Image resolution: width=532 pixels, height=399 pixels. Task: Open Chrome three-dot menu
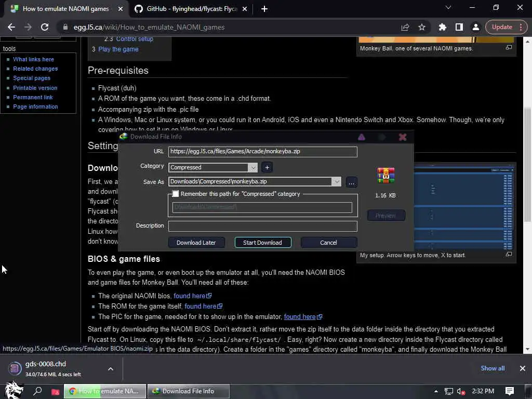[x=521, y=27]
